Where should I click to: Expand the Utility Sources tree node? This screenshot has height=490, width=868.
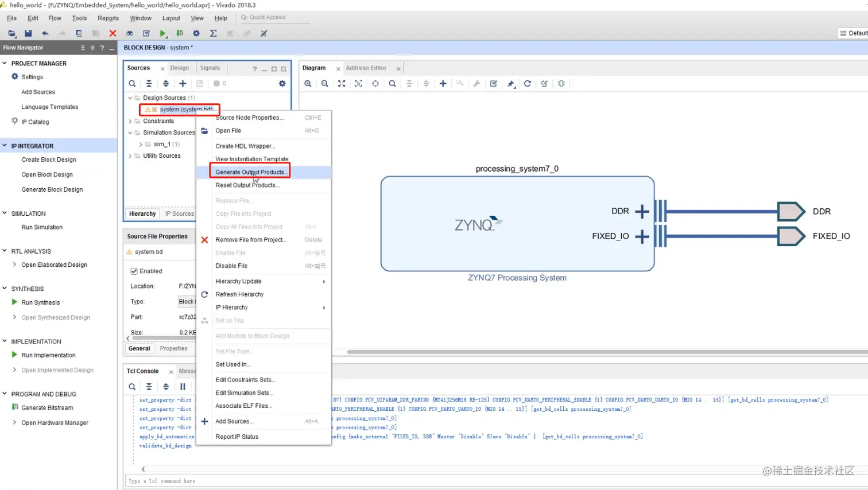130,156
